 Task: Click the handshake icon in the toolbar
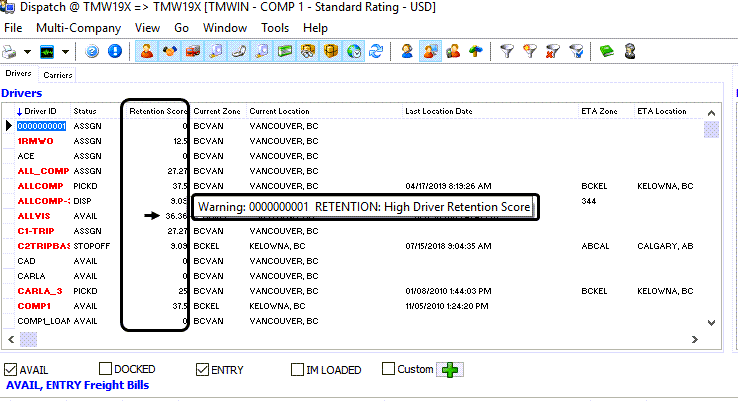point(170,51)
